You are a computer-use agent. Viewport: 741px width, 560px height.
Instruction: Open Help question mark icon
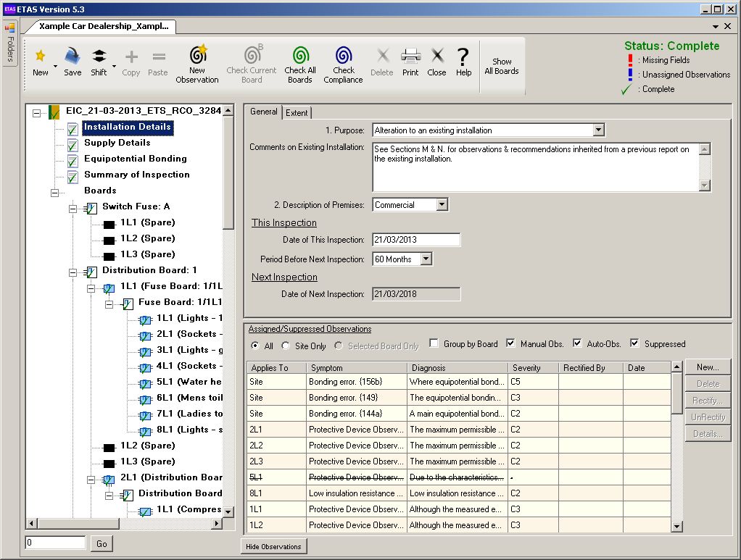click(463, 57)
